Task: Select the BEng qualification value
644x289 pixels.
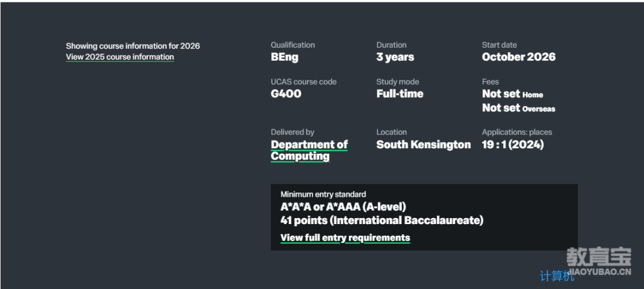Action: click(284, 57)
